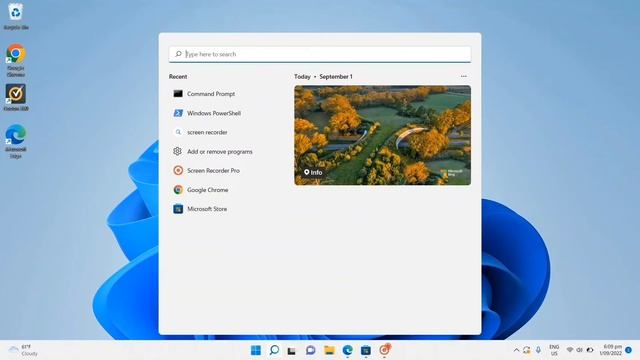This screenshot has height=360, width=640.
Task: Click the battery icon in the tray
Action: (590, 350)
